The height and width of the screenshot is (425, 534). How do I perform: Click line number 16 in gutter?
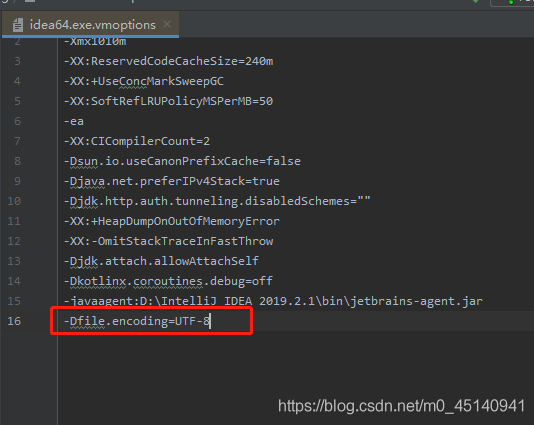point(14,321)
